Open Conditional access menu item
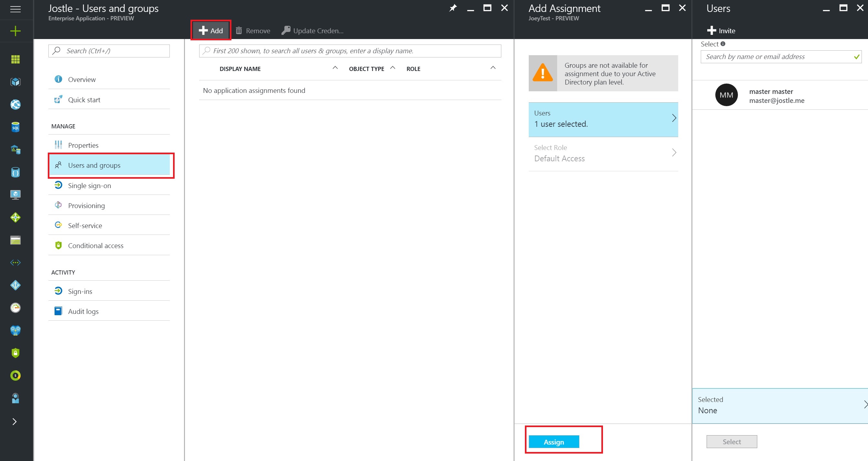The height and width of the screenshot is (461, 868). 109,246
